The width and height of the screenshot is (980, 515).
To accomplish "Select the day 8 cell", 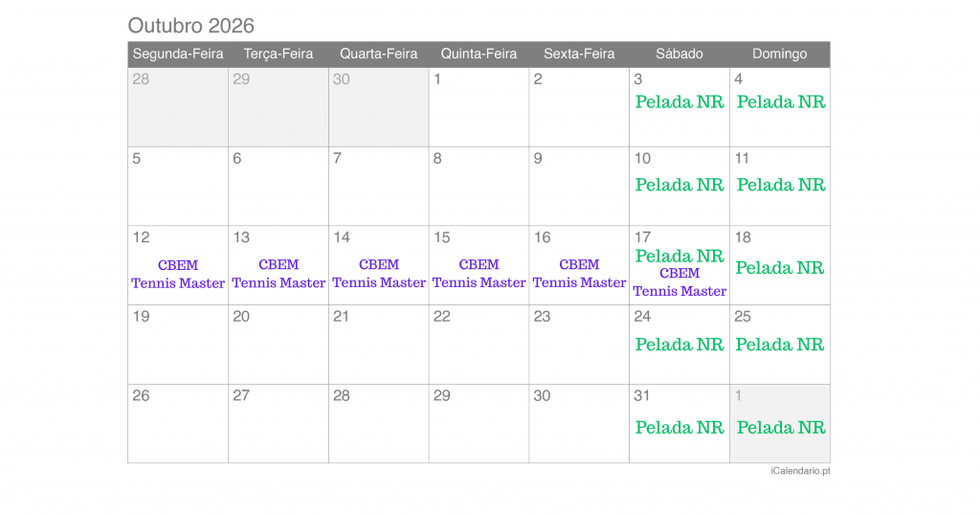I will click(x=479, y=187).
